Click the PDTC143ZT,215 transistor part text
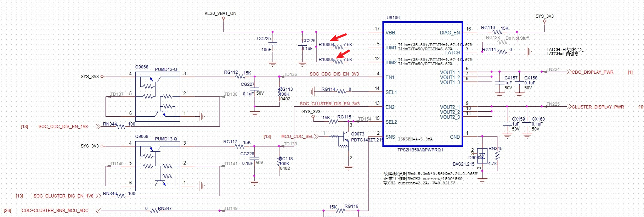The height and width of the screenshot is (217, 644). [x=367, y=140]
